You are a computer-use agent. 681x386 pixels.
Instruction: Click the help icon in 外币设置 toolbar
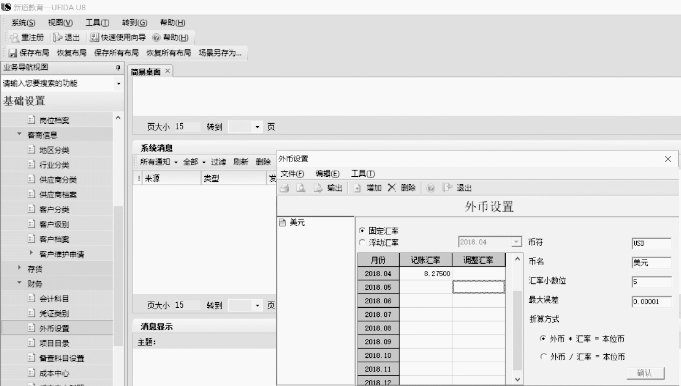[430, 188]
